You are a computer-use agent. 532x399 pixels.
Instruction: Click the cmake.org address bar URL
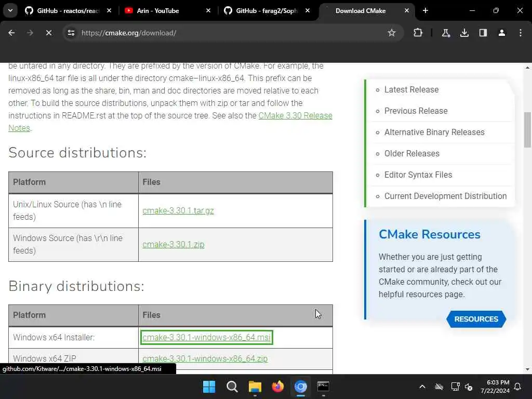[x=129, y=33]
